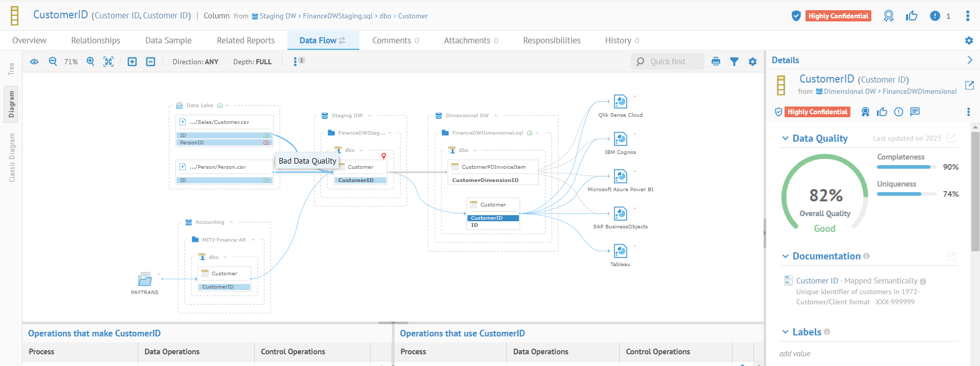Click the fit-to-screen diagram icon
Image resolution: width=980 pixels, height=366 pixels.
[108, 62]
